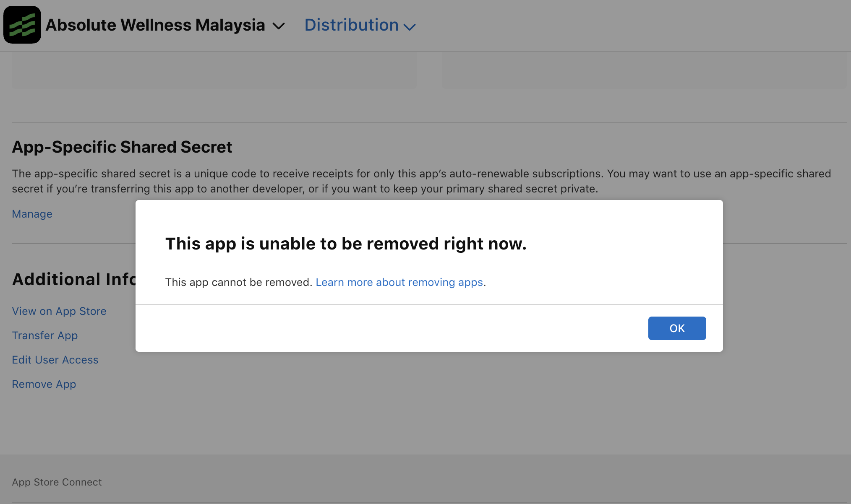Expand the Distribution chevron arrow

click(x=410, y=27)
